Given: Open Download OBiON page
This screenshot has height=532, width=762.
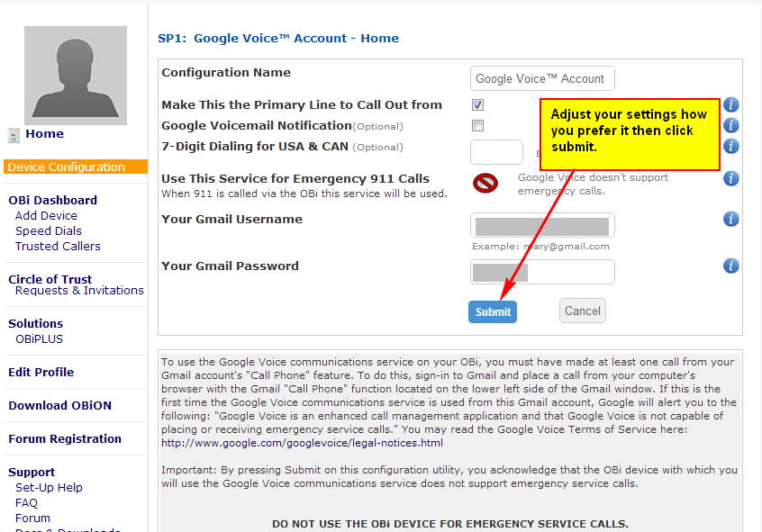Looking at the screenshot, I should [x=59, y=406].
